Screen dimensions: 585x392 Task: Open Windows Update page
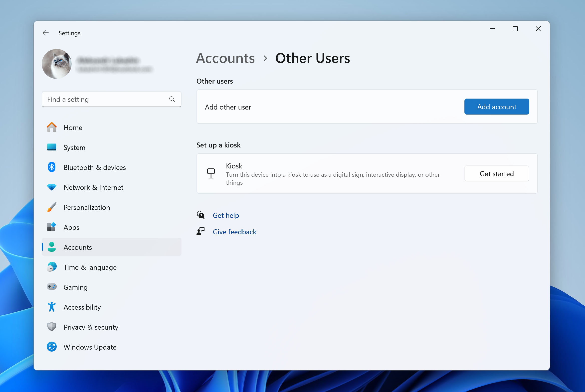click(x=112, y=347)
